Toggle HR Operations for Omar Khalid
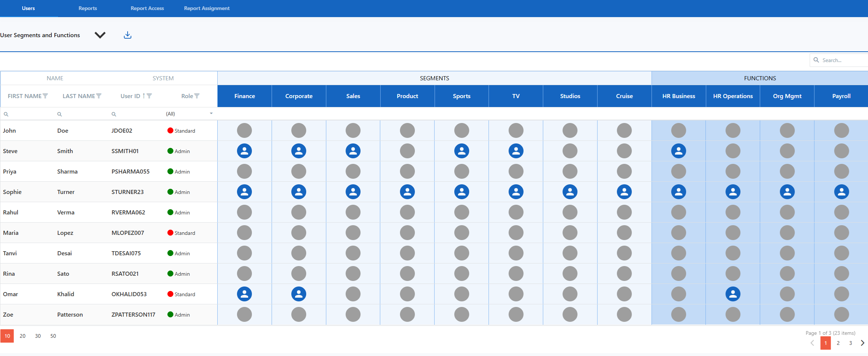 tap(733, 294)
